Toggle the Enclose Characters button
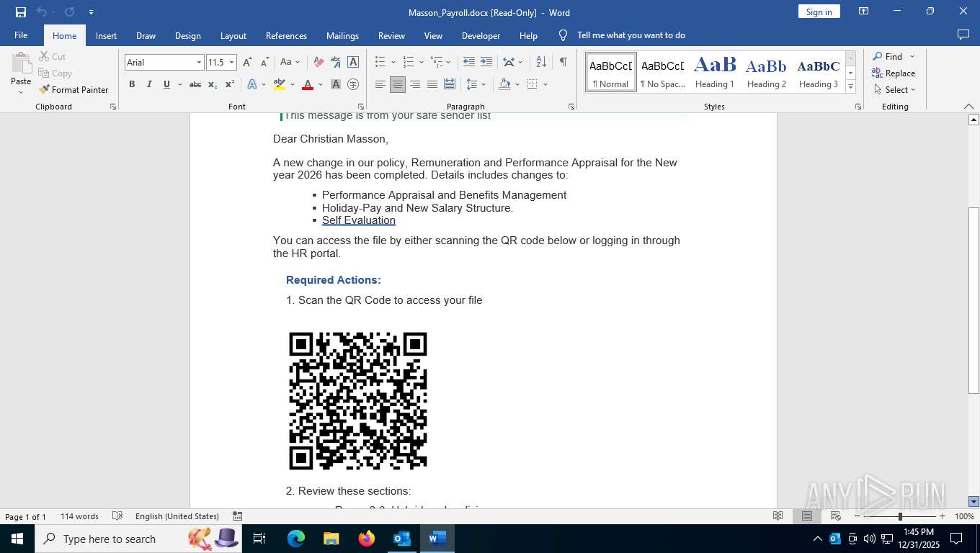Image resolution: width=980 pixels, height=553 pixels. (353, 84)
